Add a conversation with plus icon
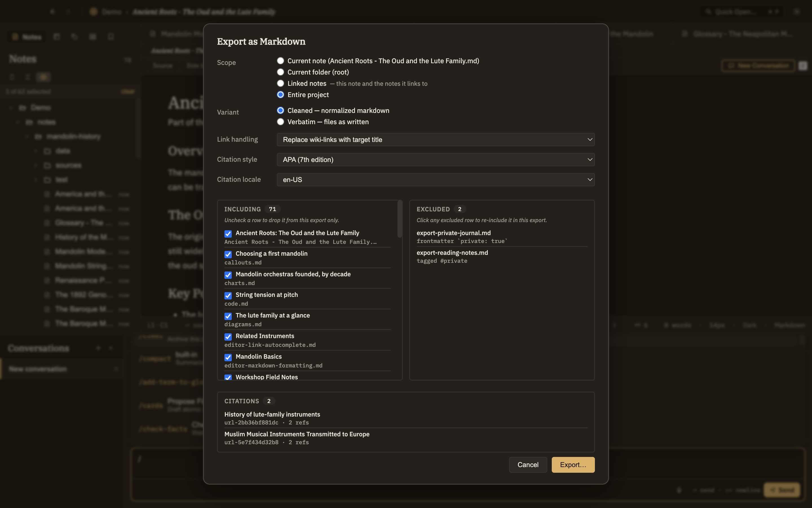Screen dimensions: 812x508 [98, 348]
